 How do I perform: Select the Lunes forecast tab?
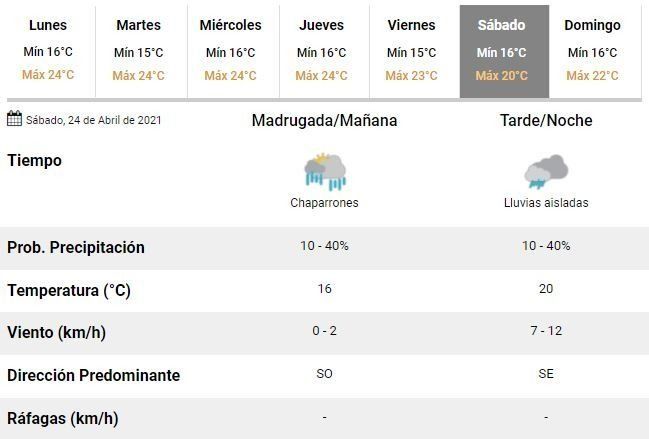tap(48, 50)
